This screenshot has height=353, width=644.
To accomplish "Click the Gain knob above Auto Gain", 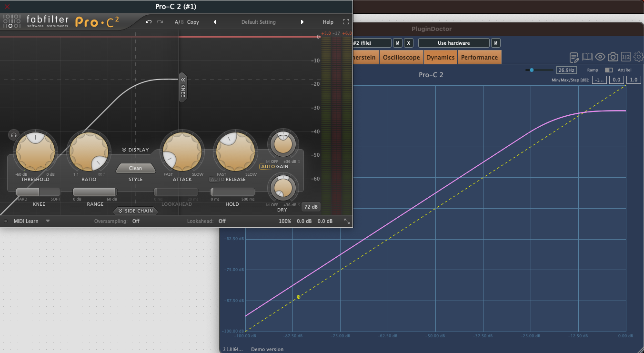I will click(x=282, y=143).
